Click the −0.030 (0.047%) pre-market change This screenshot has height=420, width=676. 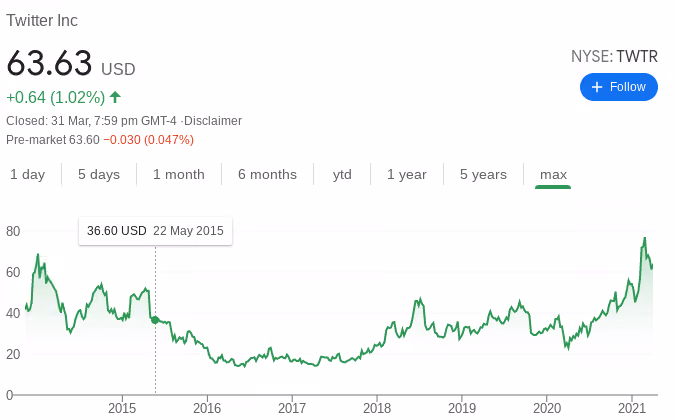[x=149, y=140]
